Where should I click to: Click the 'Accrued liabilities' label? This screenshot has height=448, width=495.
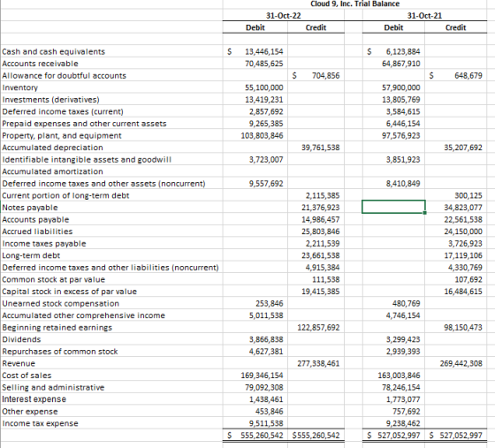point(37,232)
